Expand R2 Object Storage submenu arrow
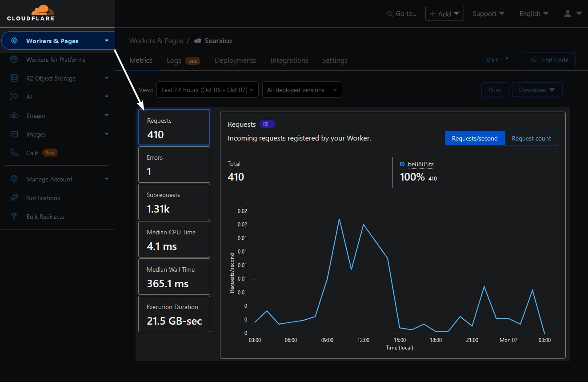The height and width of the screenshot is (382, 588). pyautogui.click(x=107, y=78)
